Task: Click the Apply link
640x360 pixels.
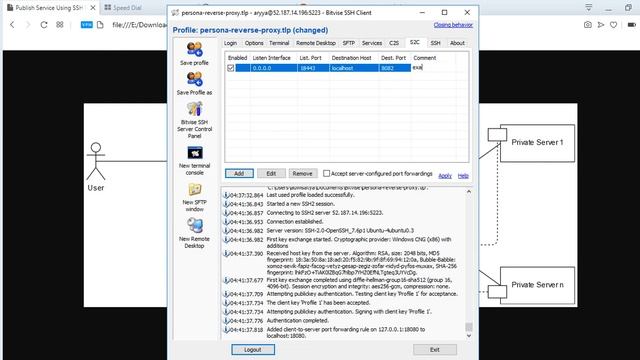Action: (445, 176)
